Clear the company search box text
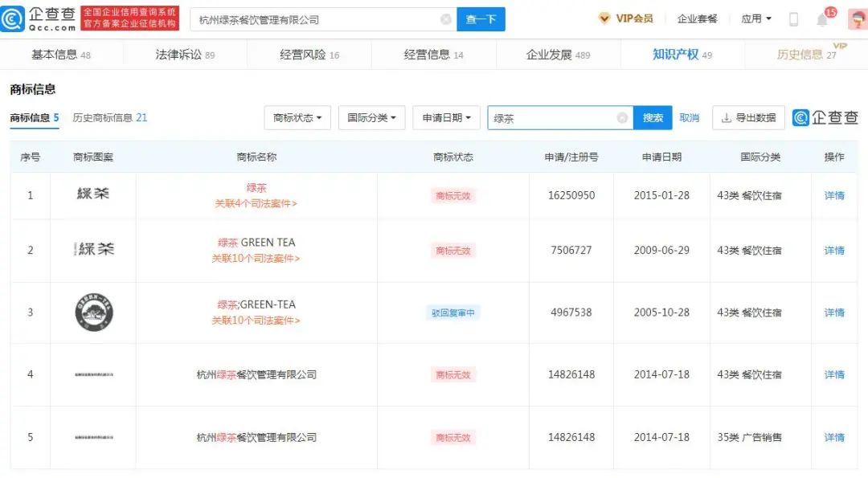 click(x=445, y=19)
